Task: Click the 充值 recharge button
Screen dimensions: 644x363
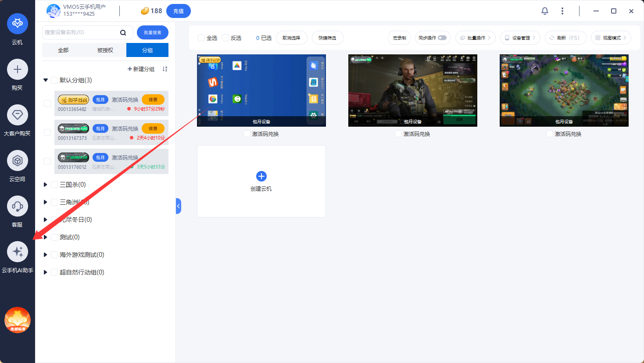Action: [x=179, y=11]
